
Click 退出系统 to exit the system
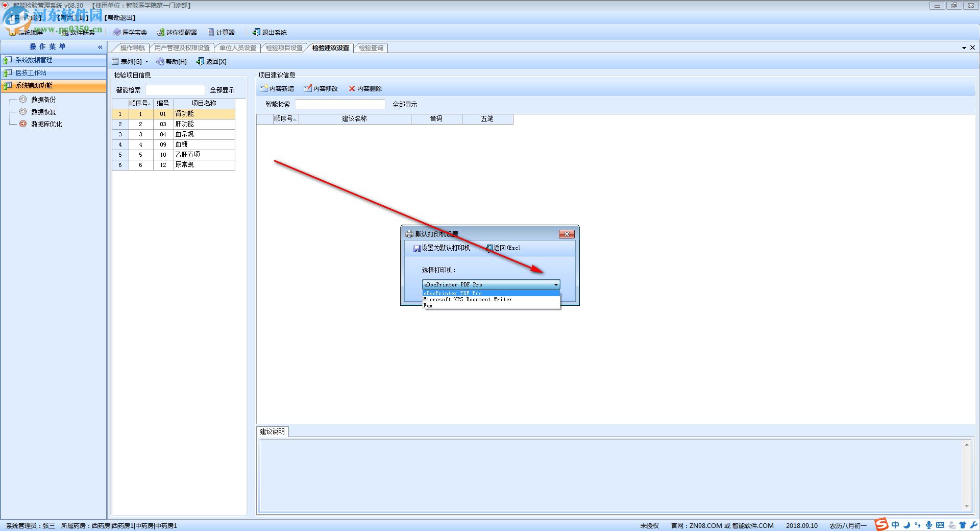269,32
